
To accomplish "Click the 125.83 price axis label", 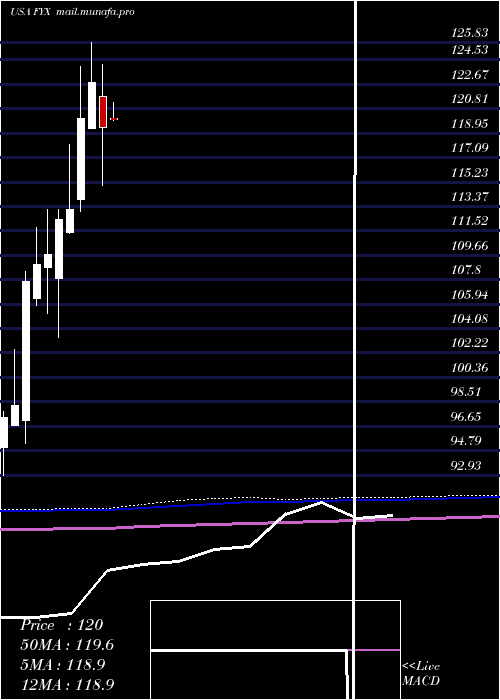I will click(x=469, y=33).
